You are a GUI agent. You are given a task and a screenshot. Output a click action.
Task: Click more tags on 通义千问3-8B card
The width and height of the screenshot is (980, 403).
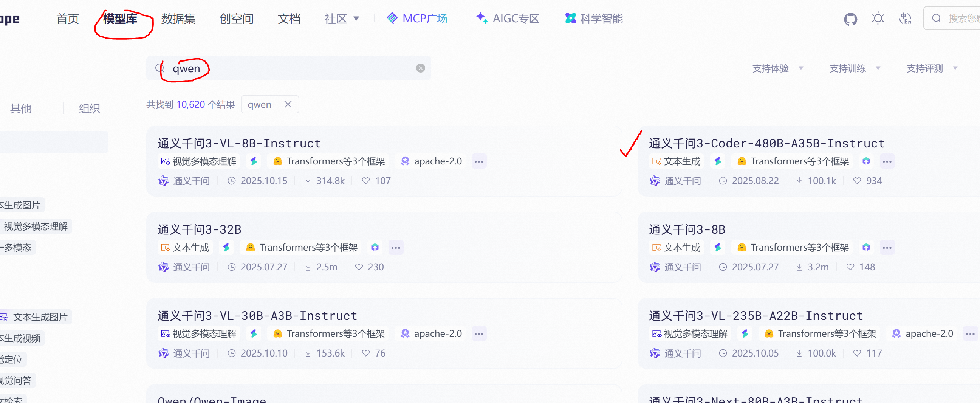click(x=887, y=248)
